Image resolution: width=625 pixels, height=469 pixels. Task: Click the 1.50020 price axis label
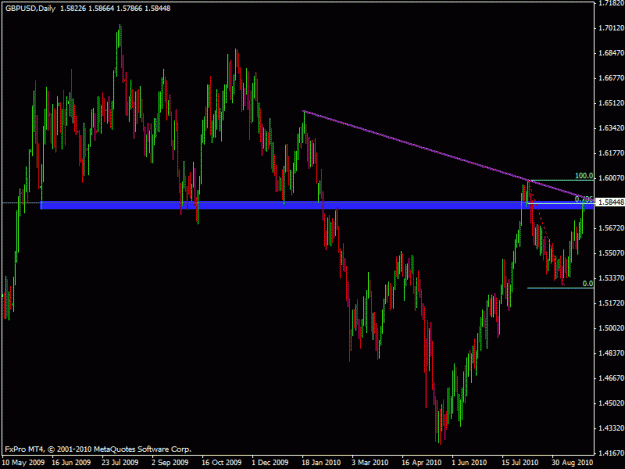coord(611,328)
